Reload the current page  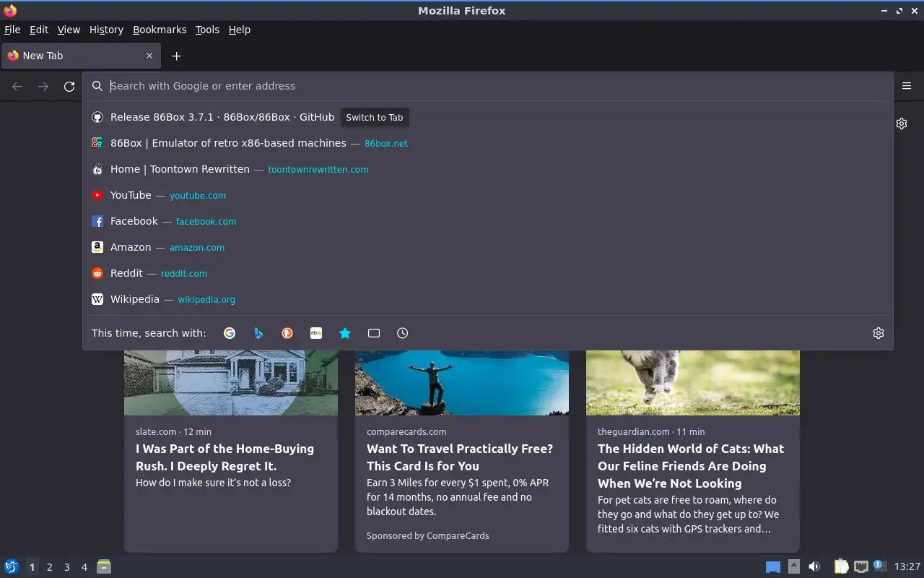click(x=69, y=87)
